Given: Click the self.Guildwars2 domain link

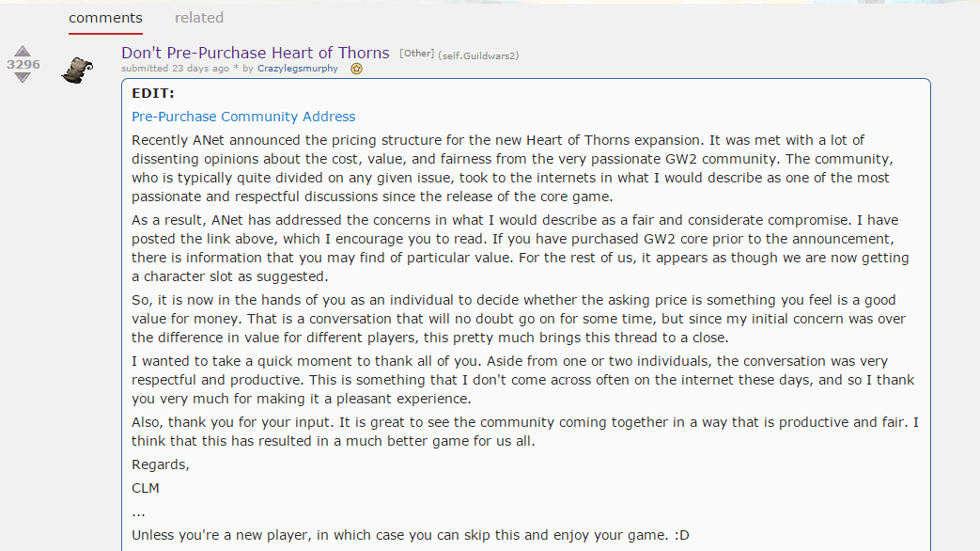Looking at the screenshot, I should pos(478,55).
